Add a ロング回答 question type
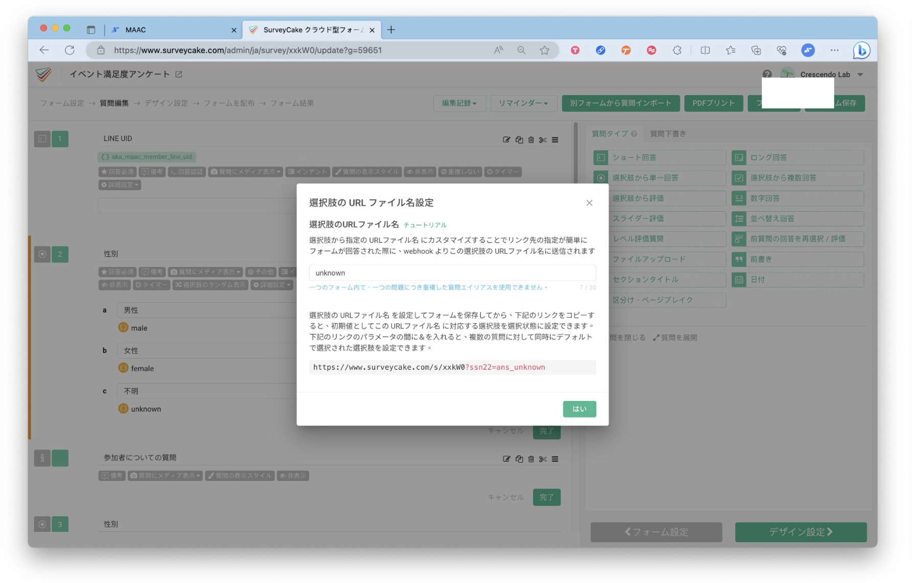Image resolution: width=924 pixels, height=583 pixels. point(797,158)
